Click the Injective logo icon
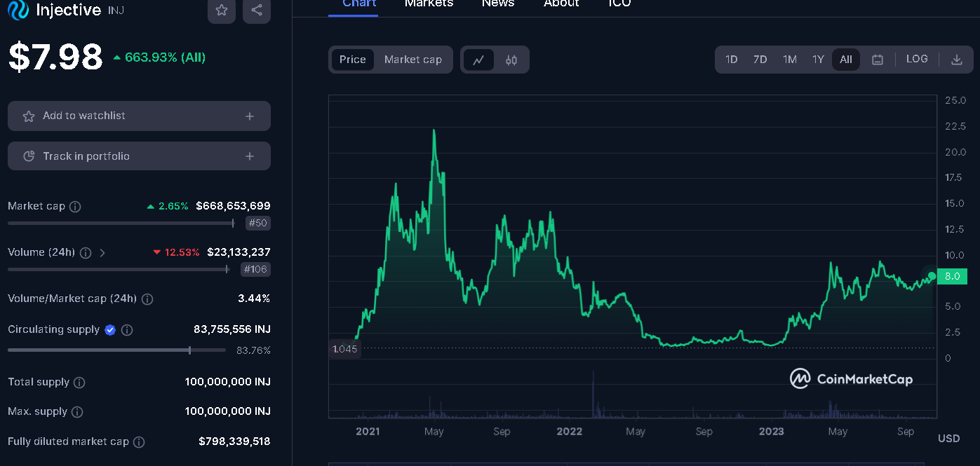This screenshot has width=980, height=466. click(x=18, y=10)
